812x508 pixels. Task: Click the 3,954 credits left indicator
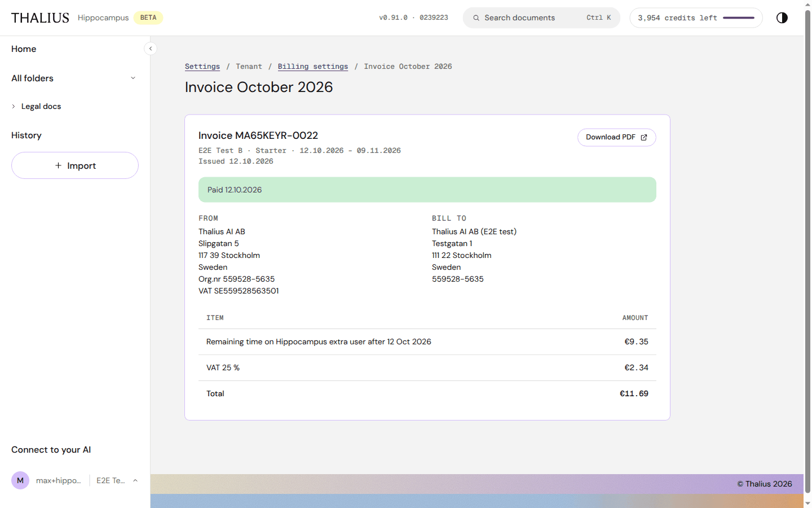click(x=696, y=18)
